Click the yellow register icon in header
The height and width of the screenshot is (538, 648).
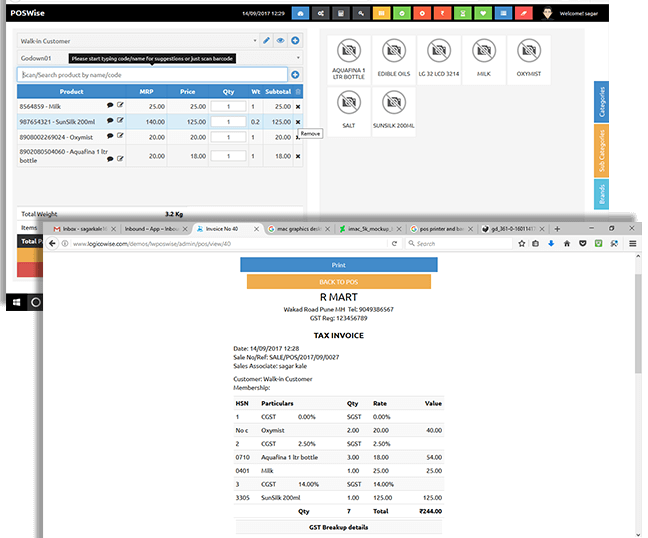(381, 13)
